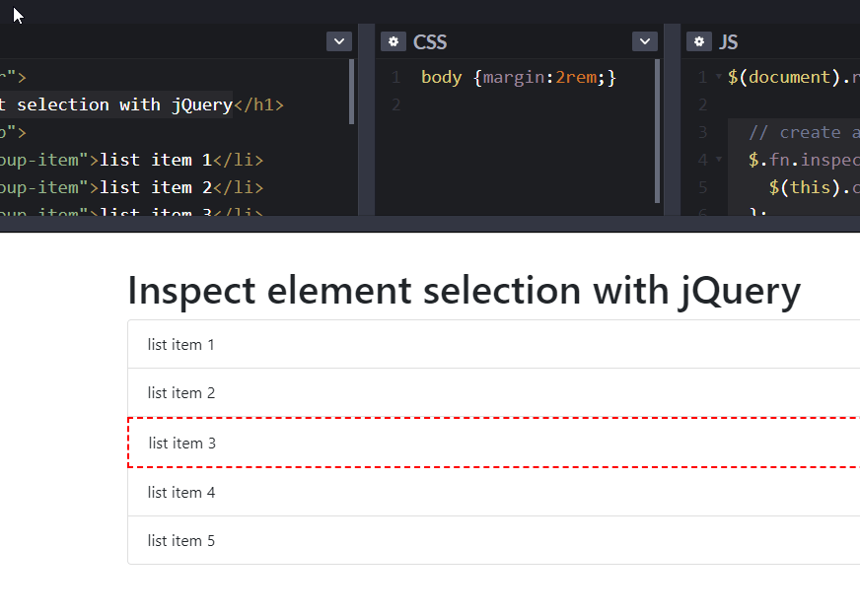Viewport: 860px width, 616px height.
Task: Select the JS panel title label
Action: pyautogui.click(x=729, y=42)
